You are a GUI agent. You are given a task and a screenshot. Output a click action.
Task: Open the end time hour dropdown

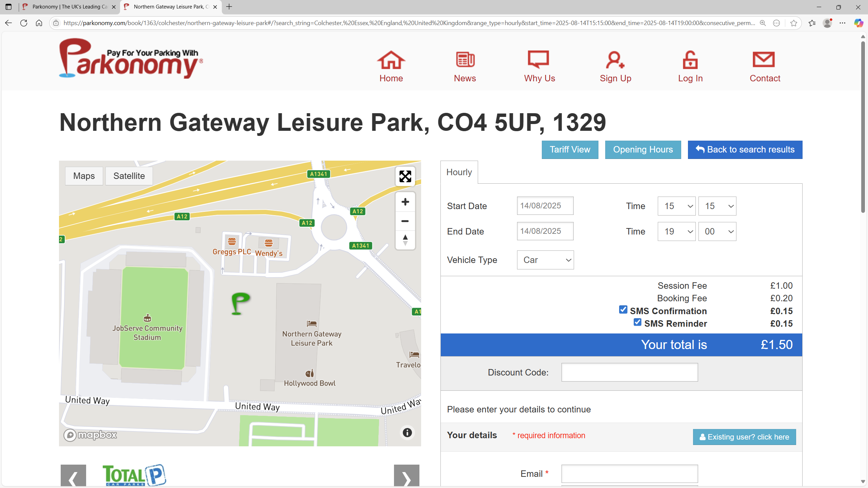pos(676,231)
